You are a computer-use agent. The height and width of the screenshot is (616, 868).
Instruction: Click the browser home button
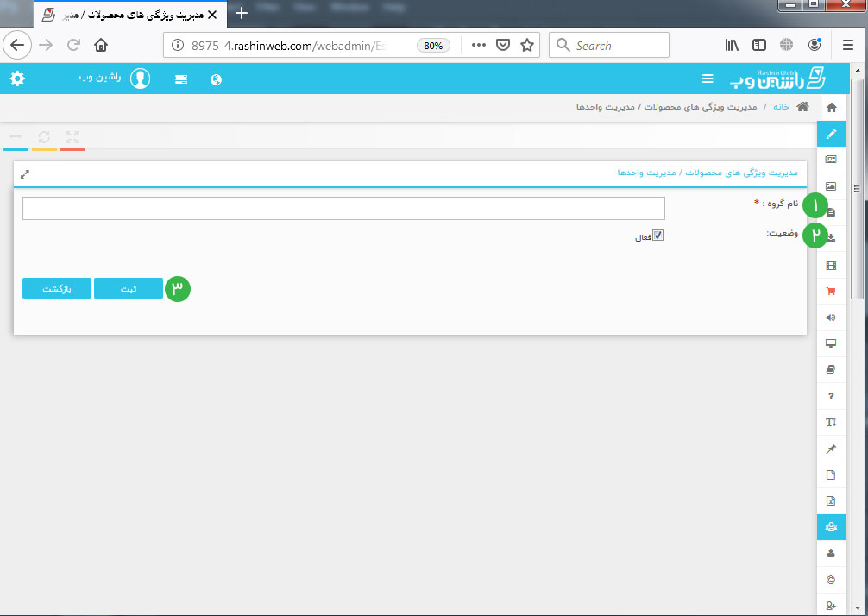[101, 46]
